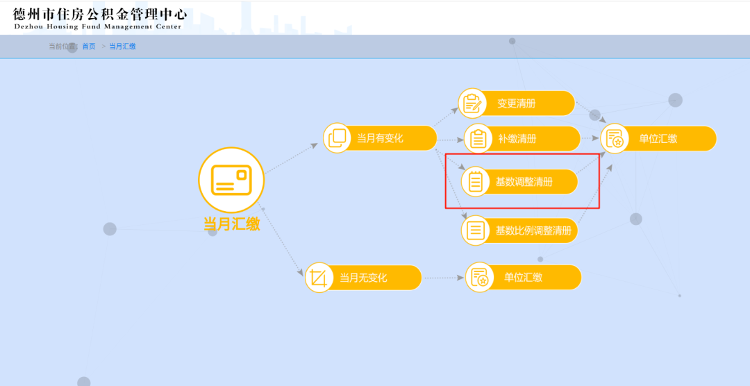Click the 单位汇缴 label following 补缴清册

pyautogui.click(x=658, y=139)
